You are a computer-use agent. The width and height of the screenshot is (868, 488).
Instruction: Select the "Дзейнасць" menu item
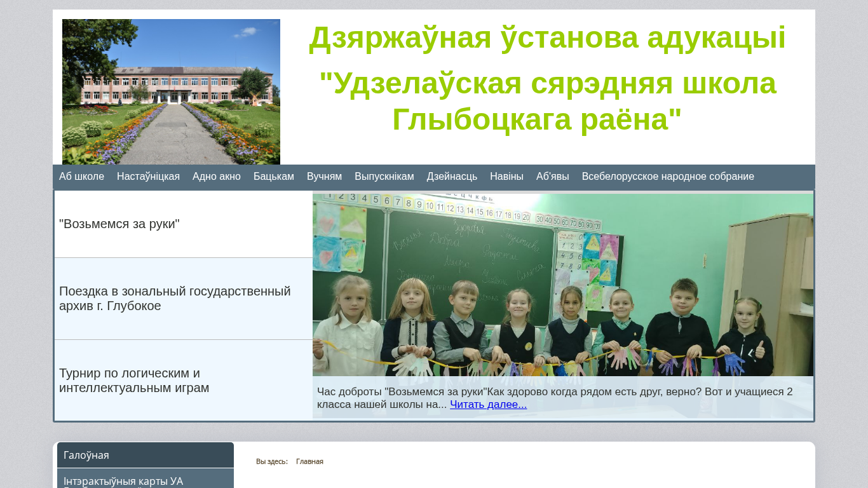tap(451, 177)
